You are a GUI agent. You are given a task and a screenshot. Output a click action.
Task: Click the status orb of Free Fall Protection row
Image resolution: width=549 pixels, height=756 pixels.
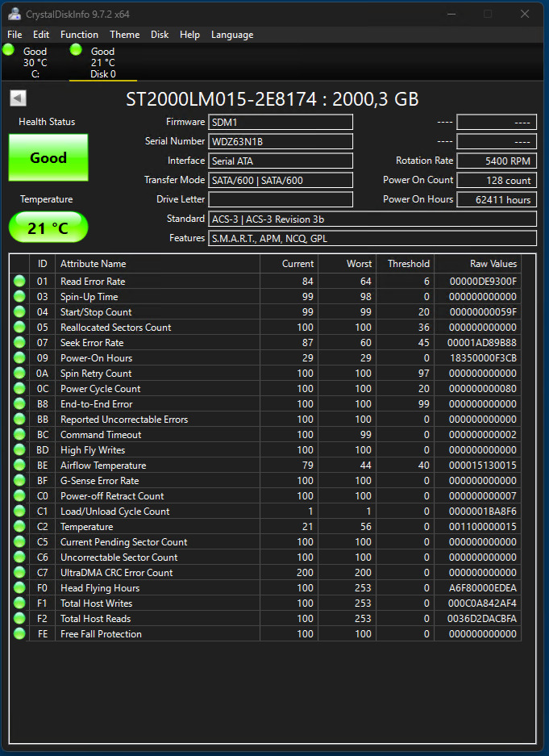19,634
